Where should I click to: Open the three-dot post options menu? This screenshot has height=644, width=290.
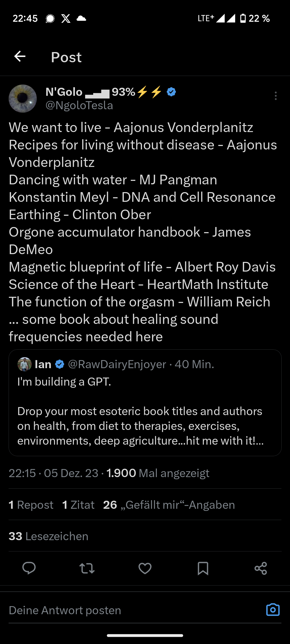(x=275, y=96)
